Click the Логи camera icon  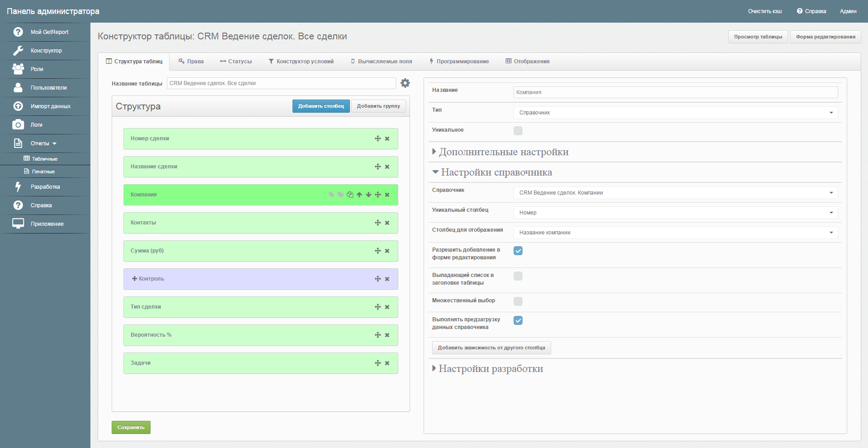click(x=18, y=124)
